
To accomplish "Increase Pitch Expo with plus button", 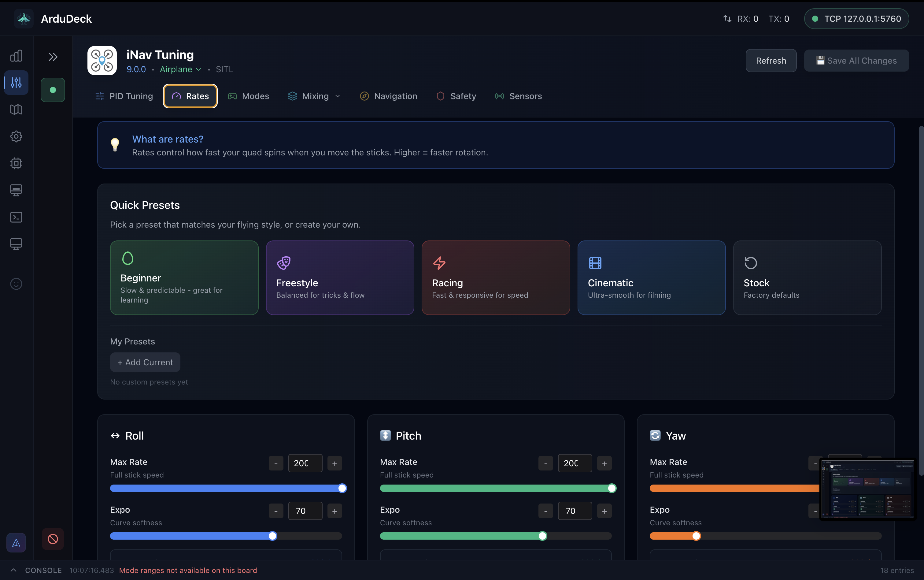I will [x=604, y=511].
